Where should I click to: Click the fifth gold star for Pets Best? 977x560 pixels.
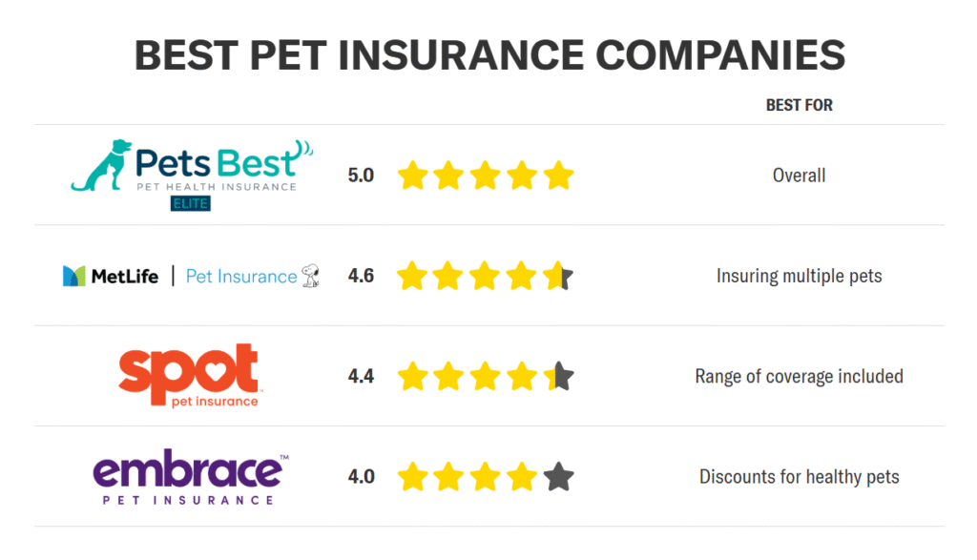point(558,175)
